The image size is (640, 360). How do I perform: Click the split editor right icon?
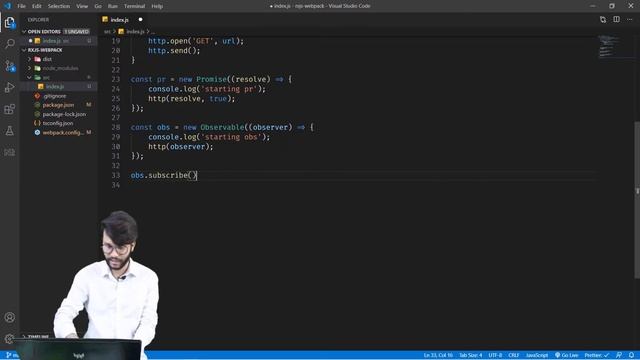tap(616, 19)
